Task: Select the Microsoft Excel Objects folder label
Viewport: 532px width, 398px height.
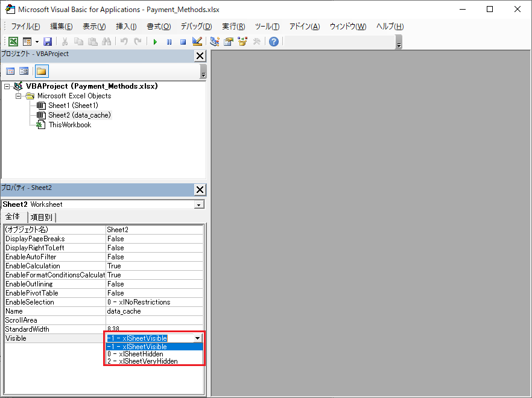Action: click(x=74, y=96)
